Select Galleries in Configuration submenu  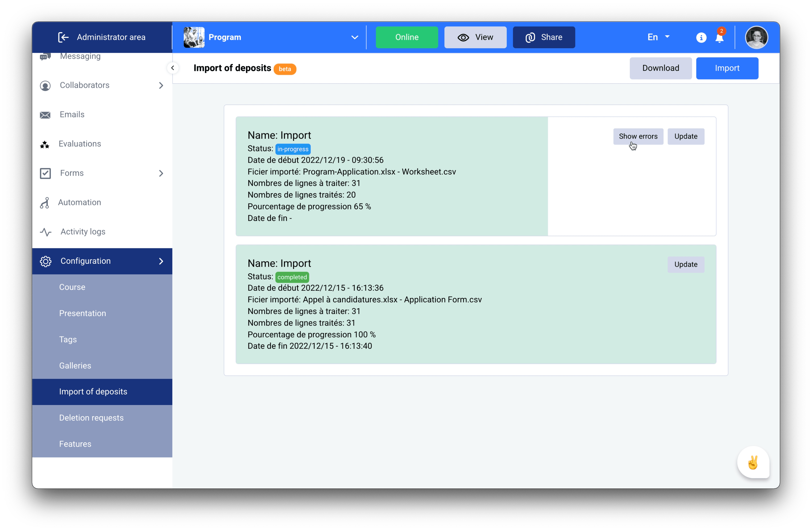coord(75,366)
